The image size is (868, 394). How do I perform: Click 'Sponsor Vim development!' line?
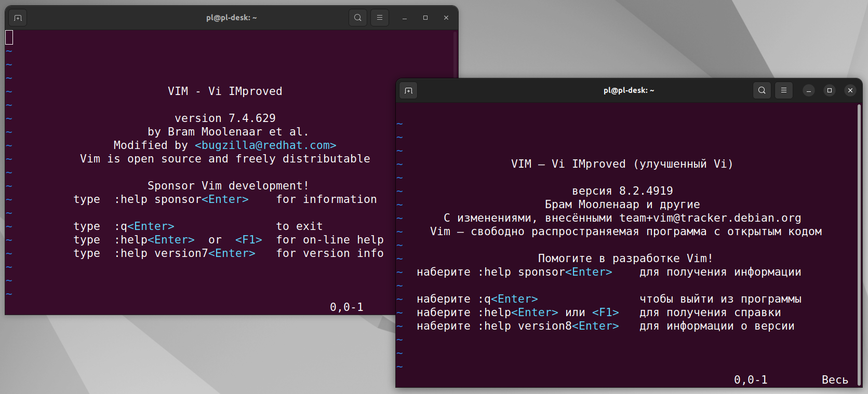click(x=228, y=186)
